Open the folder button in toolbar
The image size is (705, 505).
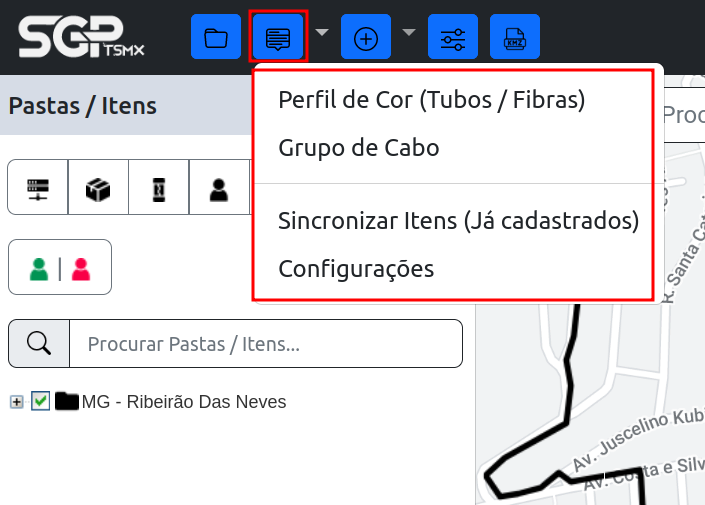pyautogui.click(x=215, y=38)
